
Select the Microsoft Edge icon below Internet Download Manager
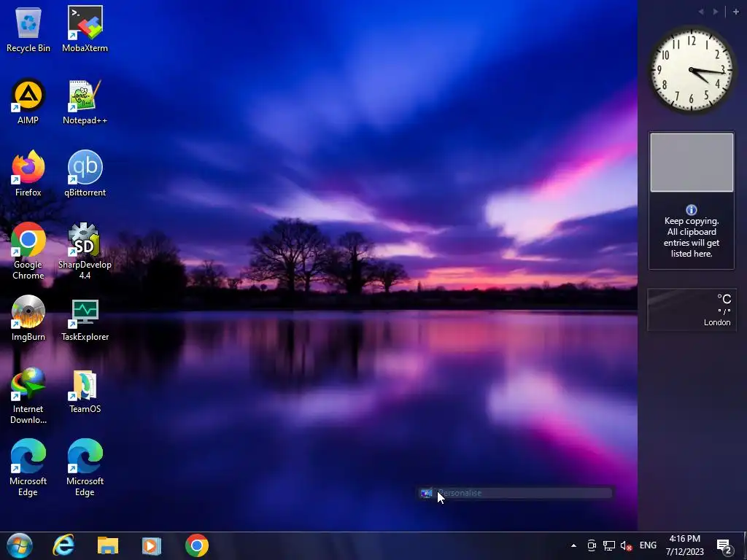[x=28, y=467]
